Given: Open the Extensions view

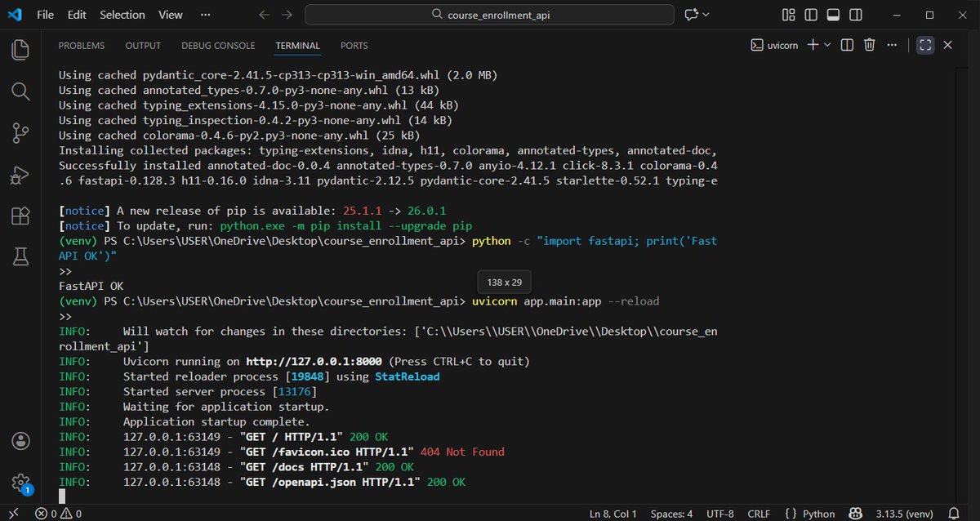Looking at the screenshot, I should coord(20,216).
